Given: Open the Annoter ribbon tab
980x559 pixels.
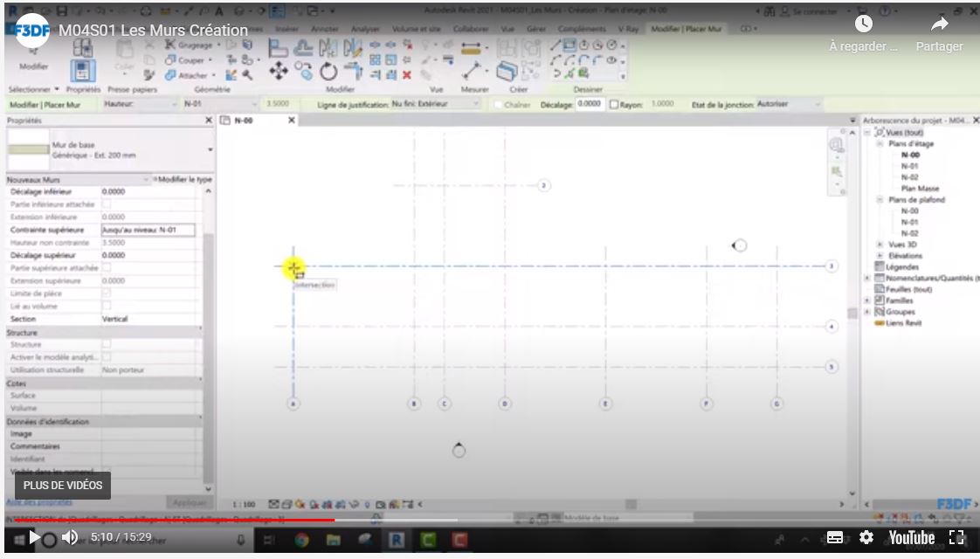Looking at the screenshot, I should coord(324,29).
